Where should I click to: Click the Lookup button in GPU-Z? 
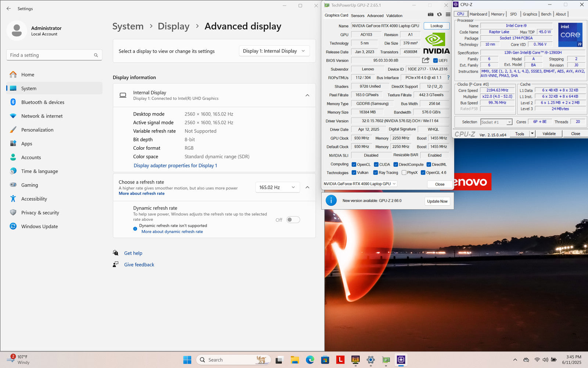tap(436, 26)
